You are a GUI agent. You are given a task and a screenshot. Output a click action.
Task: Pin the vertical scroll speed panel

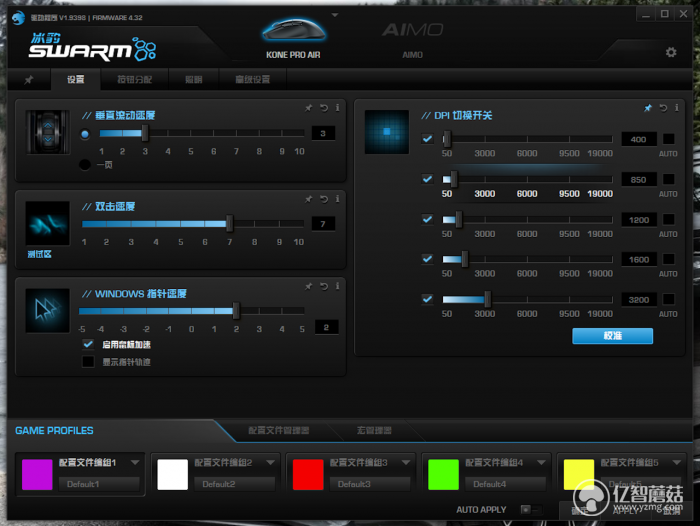[x=308, y=108]
